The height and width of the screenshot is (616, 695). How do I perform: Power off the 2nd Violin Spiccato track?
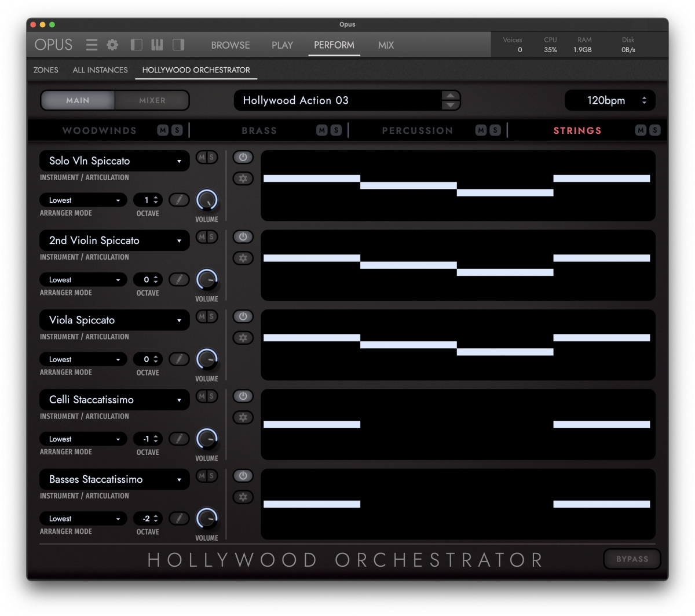(243, 236)
